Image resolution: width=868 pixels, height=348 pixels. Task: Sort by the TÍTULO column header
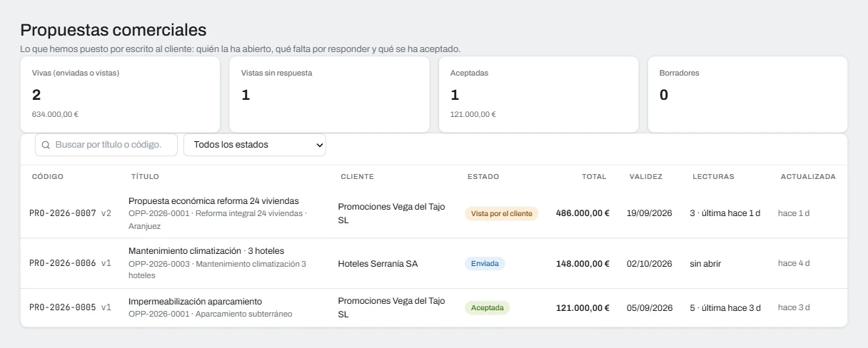point(146,177)
